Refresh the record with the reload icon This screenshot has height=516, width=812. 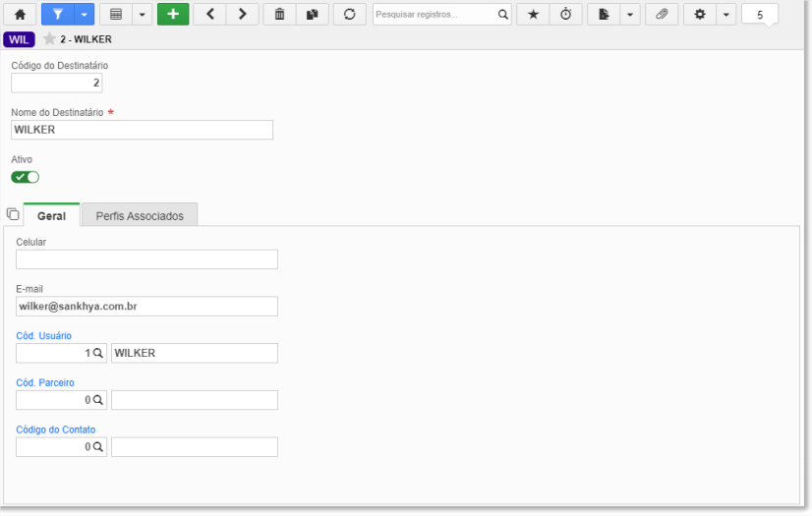pos(350,15)
